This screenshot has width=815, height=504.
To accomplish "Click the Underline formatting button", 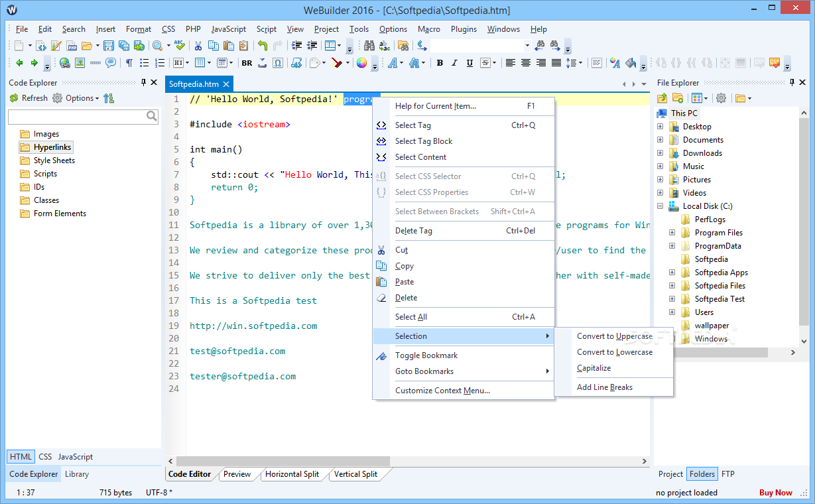I will 470,63.
